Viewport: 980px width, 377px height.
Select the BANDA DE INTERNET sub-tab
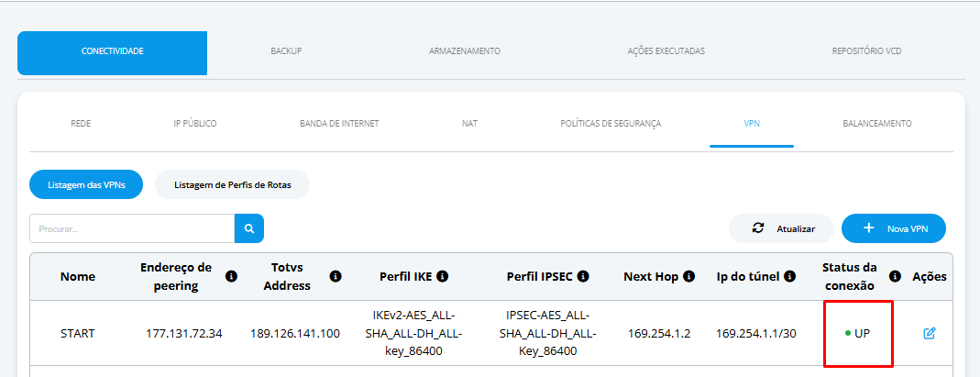click(339, 124)
